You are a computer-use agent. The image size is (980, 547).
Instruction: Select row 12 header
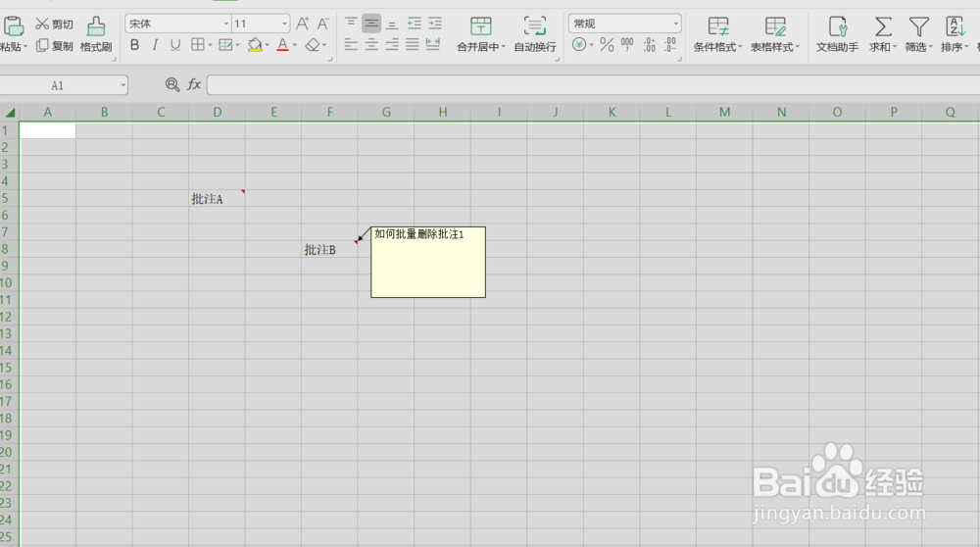(x=9, y=317)
